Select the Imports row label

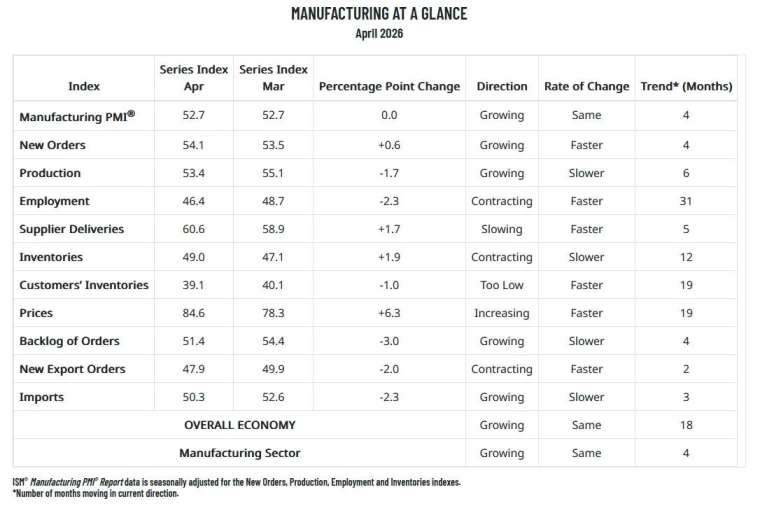click(42, 397)
